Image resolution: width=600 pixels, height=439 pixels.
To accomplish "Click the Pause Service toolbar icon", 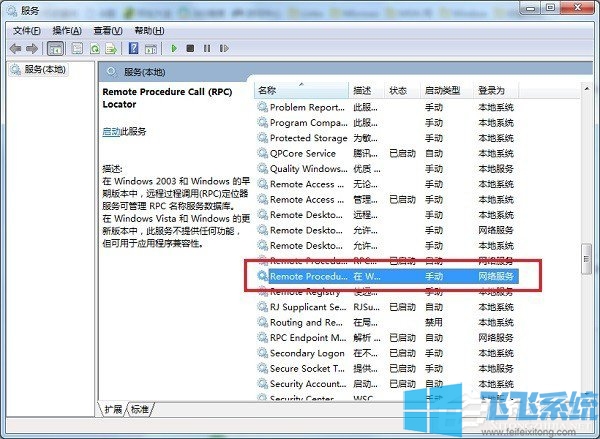I will [x=207, y=48].
